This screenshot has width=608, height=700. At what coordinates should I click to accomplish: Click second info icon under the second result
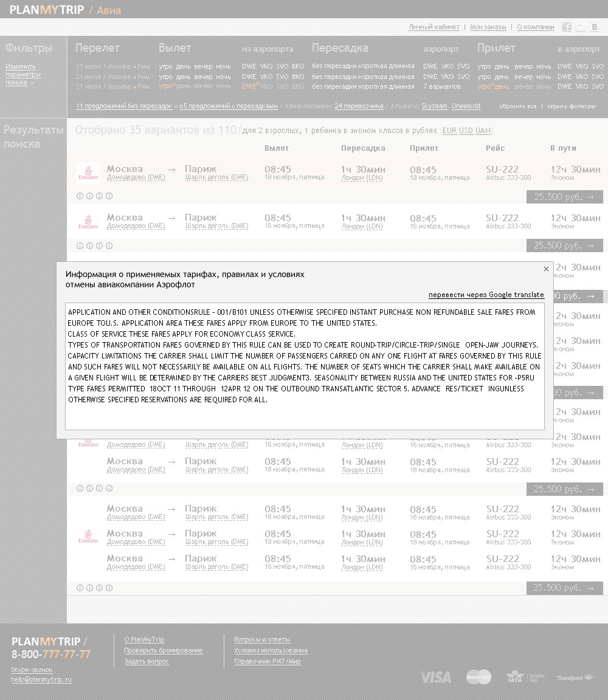pos(89,245)
